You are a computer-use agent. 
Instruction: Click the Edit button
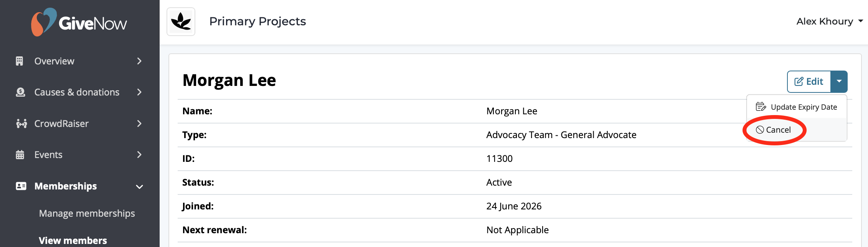[809, 81]
